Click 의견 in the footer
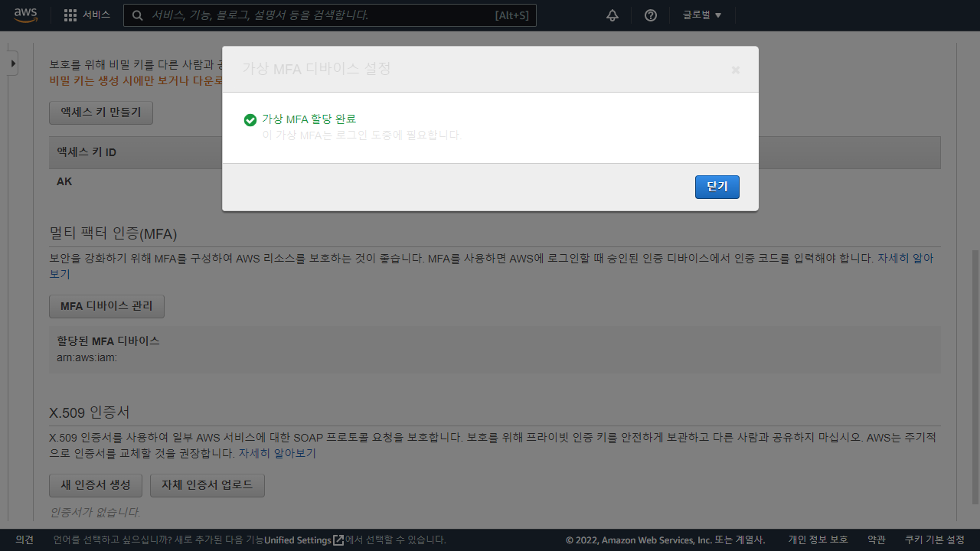 click(x=24, y=540)
